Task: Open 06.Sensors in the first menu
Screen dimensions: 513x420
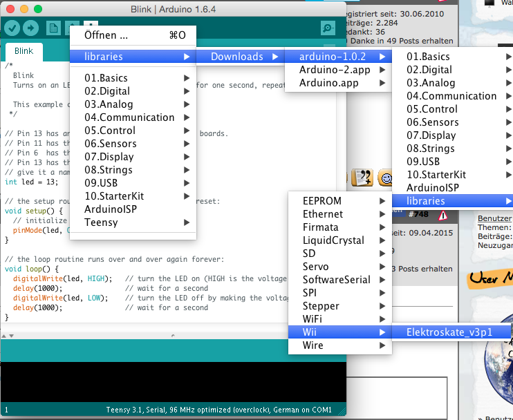Action: pyautogui.click(x=133, y=144)
